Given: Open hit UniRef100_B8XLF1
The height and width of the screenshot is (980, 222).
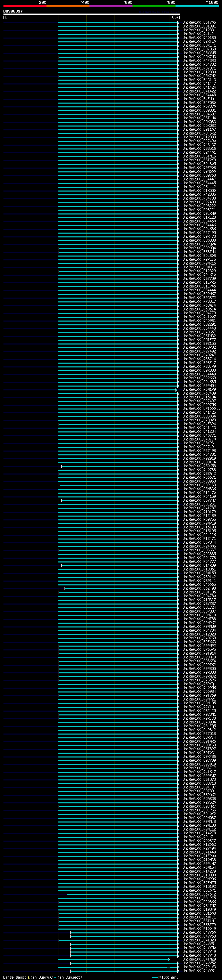Looking at the screenshot, I should tap(199, 45).
